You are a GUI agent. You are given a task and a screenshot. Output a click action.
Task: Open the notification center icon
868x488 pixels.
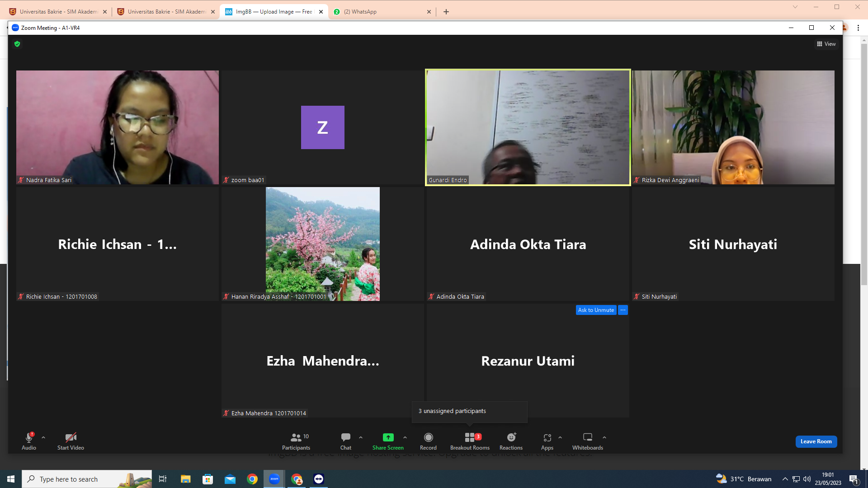854,479
